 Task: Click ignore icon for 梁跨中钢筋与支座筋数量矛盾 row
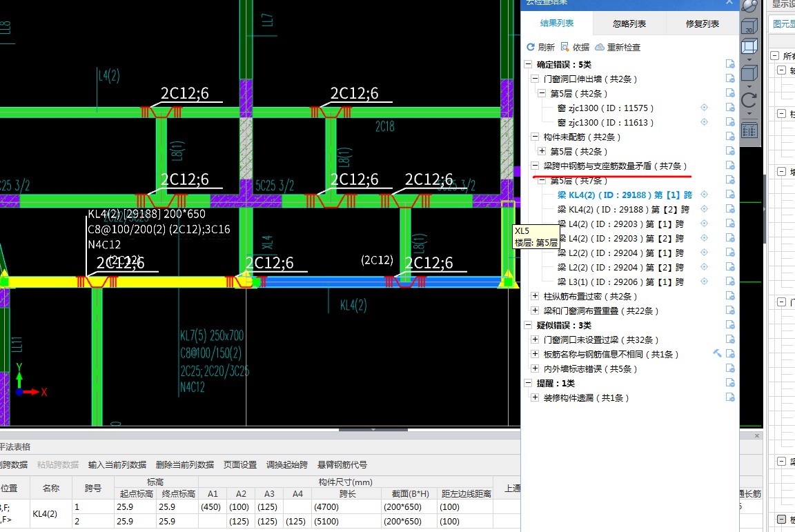(730, 166)
